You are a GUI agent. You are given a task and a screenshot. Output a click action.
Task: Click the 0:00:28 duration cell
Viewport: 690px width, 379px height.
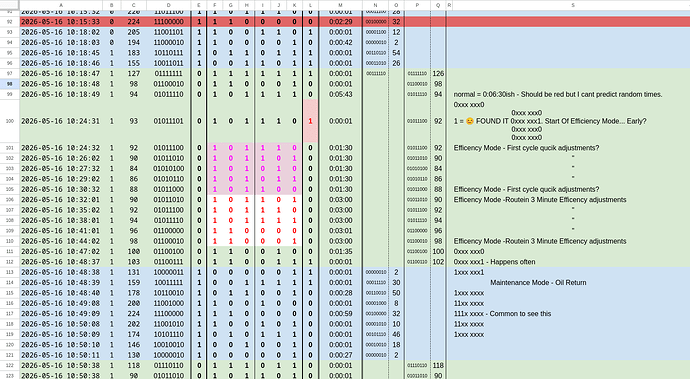click(341, 293)
